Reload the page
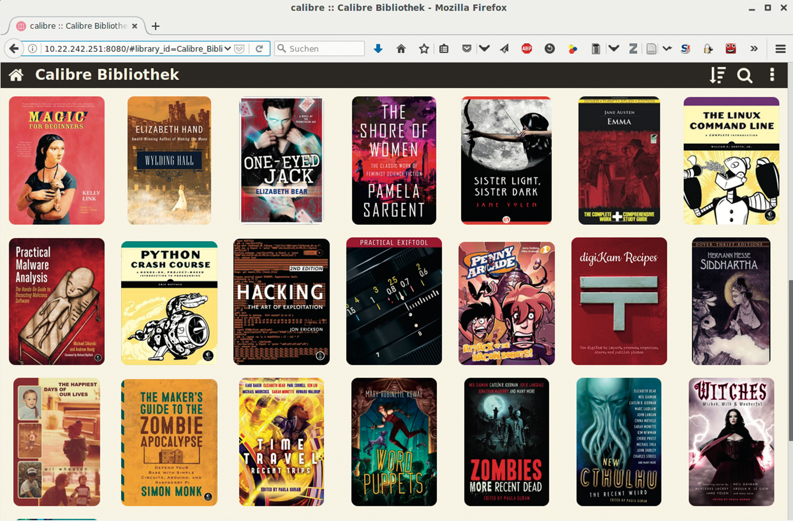The image size is (793, 532). pyautogui.click(x=259, y=49)
